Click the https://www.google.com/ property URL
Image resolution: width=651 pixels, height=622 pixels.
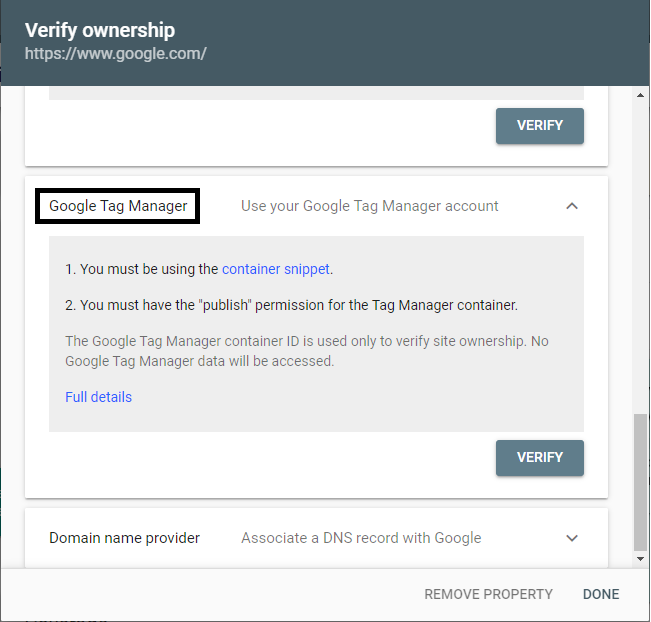tap(115, 54)
